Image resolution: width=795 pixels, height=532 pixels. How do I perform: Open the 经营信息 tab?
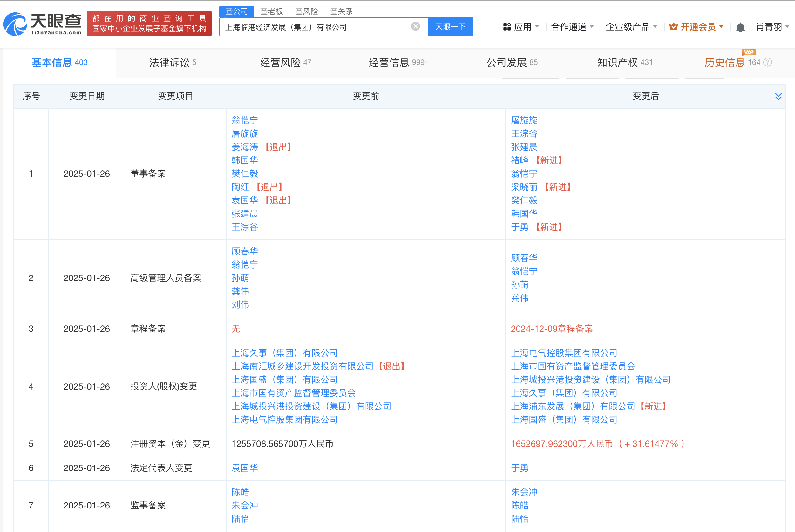[399, 62]
